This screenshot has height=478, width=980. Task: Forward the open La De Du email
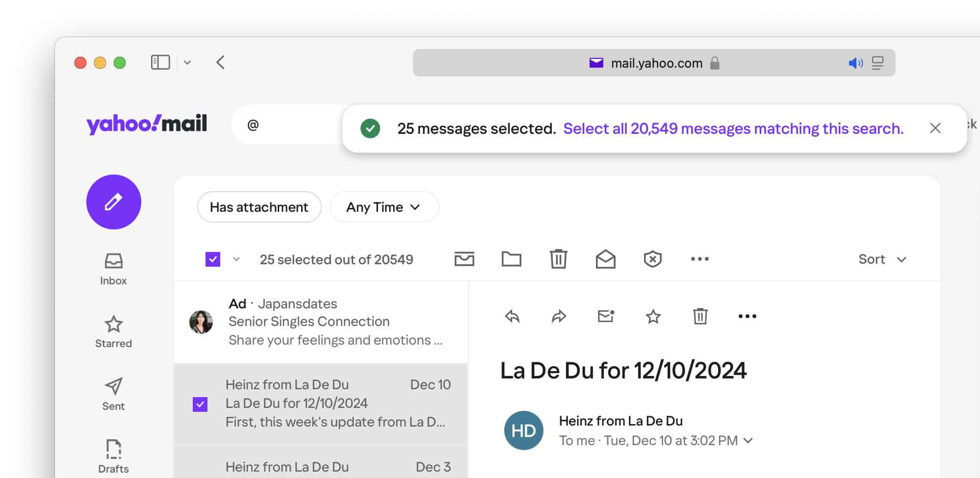click(559, 316)
